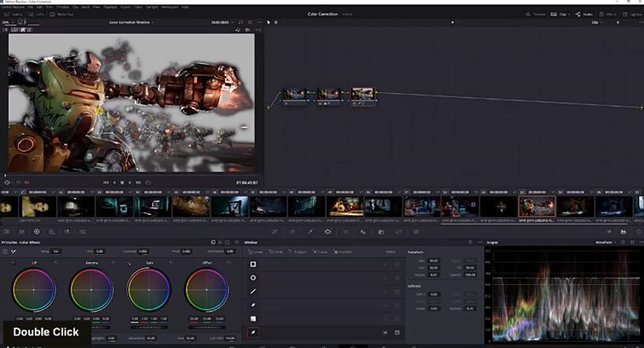
Task: Select the third highlighted node
Action: click(363, 94)
